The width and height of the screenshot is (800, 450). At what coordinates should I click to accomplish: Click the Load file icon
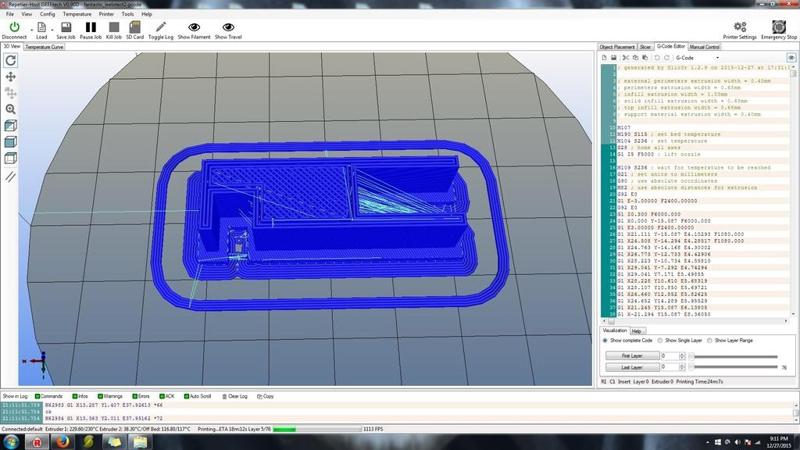[41, 27]
